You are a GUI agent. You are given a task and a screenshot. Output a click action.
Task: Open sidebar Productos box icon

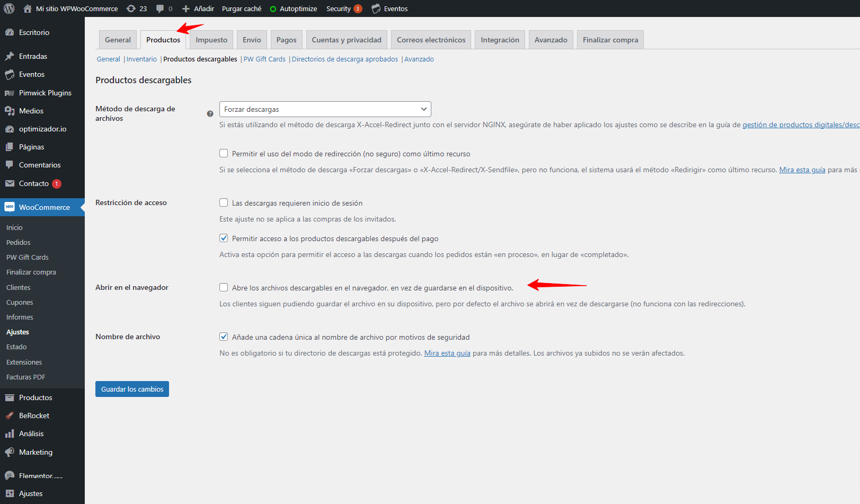[x=10, y=397]
